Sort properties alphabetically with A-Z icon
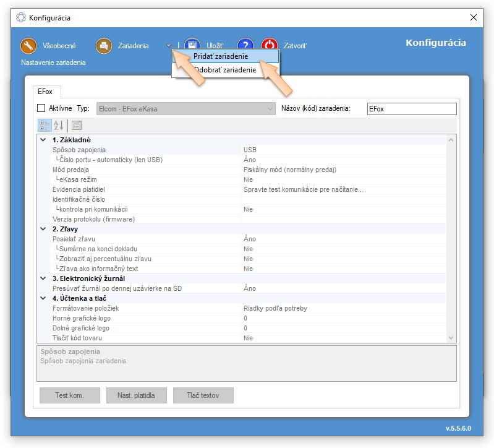This screenshot has width=494, height=448. click(x=58, y=125)
